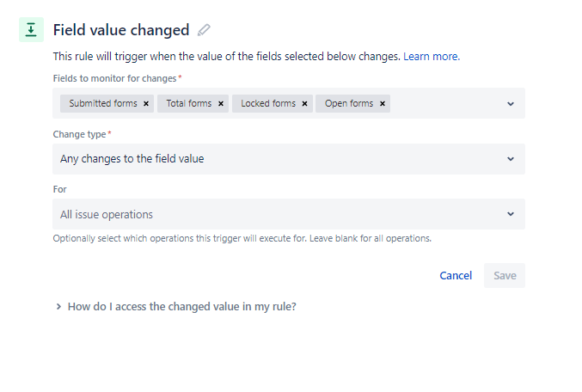Select the Total forms chip label
This screenshot has width=582, height=392.
click(x=189, y=103)
